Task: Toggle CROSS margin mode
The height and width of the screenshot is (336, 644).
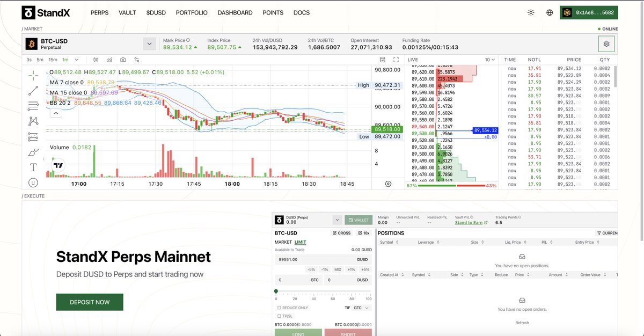Action: (342, 233)
